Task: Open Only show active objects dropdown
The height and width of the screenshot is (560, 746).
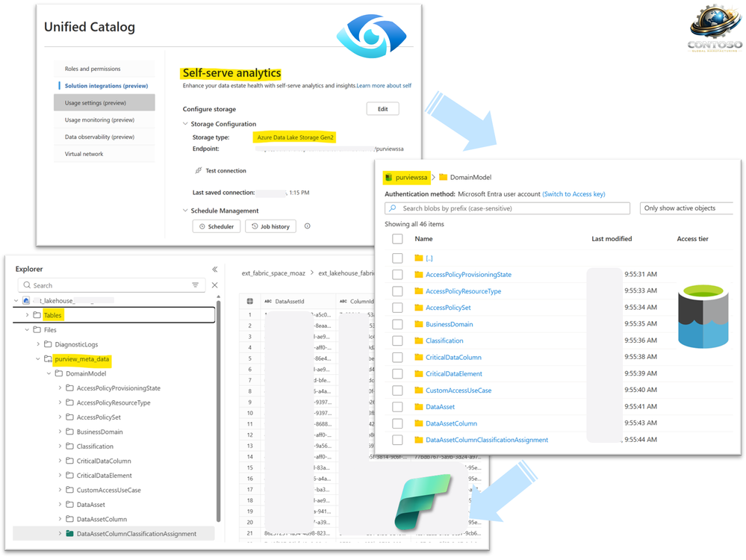Action: click(686, 208)
